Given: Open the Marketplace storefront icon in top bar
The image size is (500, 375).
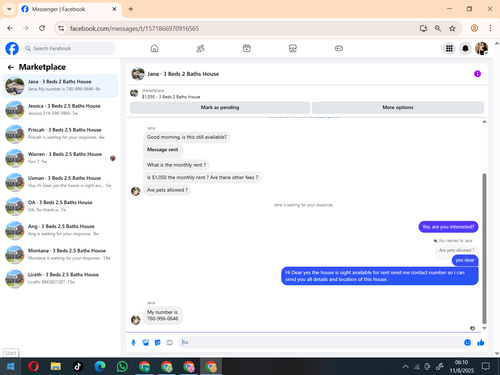Looking at the screenshot, I should tap(293, 49).
